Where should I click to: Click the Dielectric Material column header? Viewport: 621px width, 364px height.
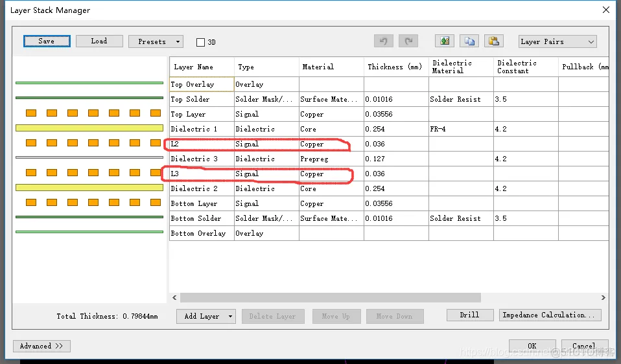pyautogui.click(x=461, y=67)
